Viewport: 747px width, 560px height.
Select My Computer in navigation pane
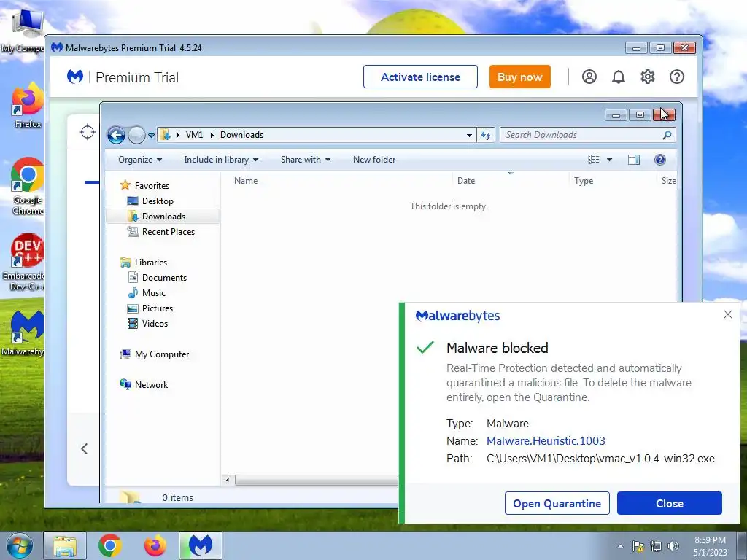161,354
